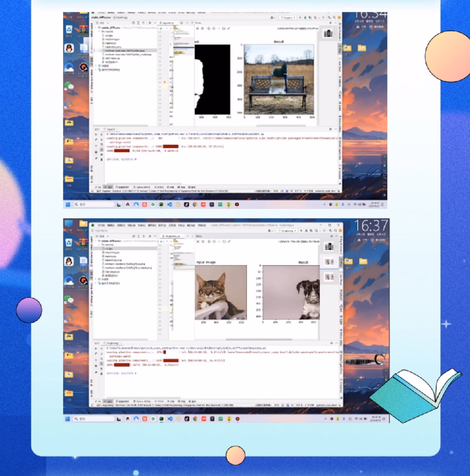Open File menu in the cat-window menu bar

(x=101, y=225)
